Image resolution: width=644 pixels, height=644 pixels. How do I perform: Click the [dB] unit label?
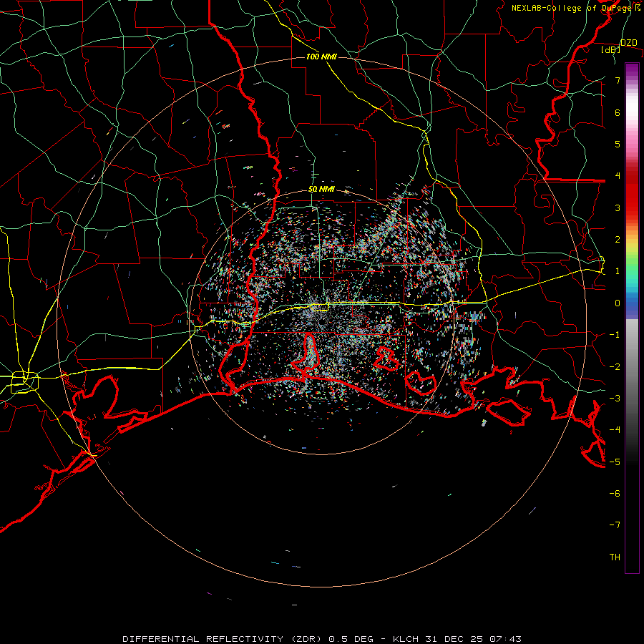coord(611,50)
